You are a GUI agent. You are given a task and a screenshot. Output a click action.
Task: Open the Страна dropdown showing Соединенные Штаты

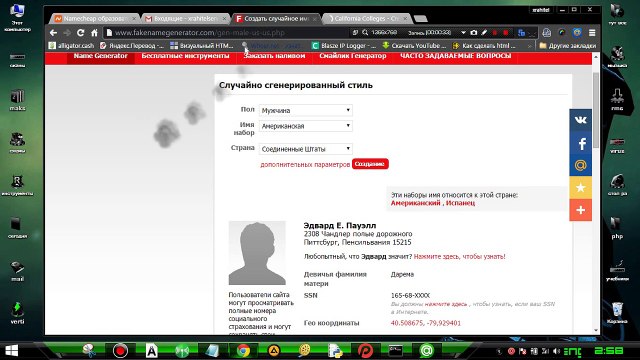pyautogui.click(x=305, y=149)
